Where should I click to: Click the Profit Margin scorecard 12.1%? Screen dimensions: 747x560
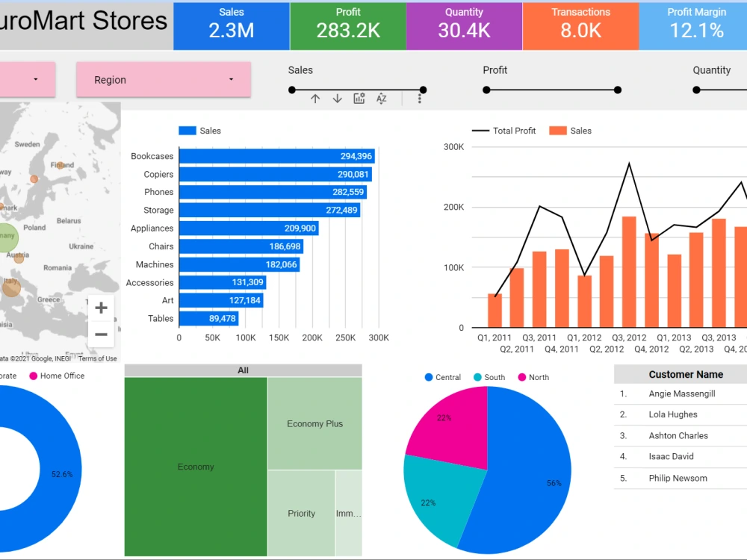(x=693, y=26)
